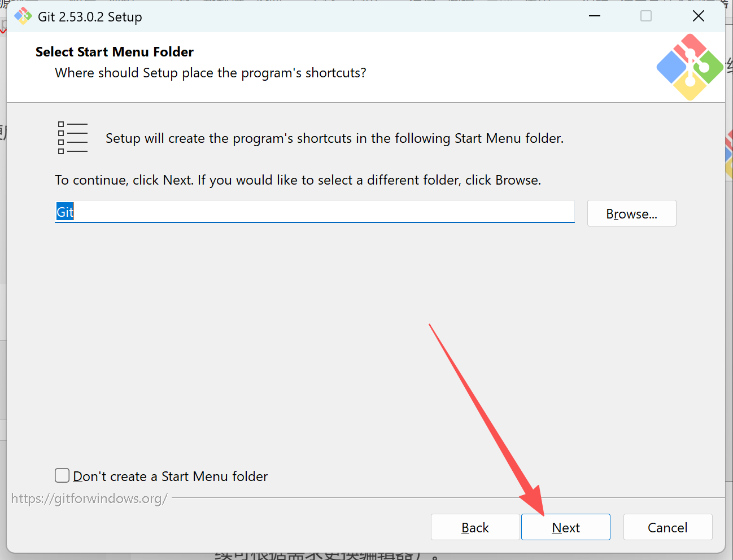The image size is (733, 560).
Task: Click the list icon beside setup description
Action: coord(73,138)
